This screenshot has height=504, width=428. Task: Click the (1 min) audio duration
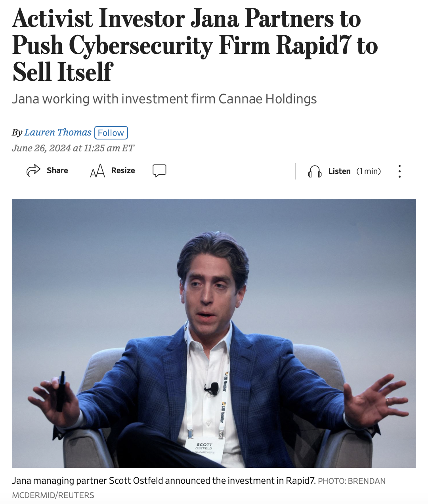(x=369, y=171)
